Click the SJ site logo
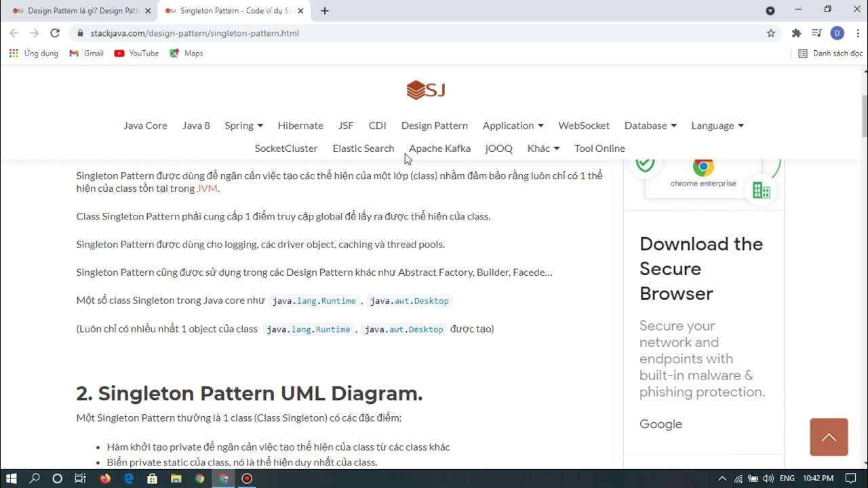 tap(426, 89)
